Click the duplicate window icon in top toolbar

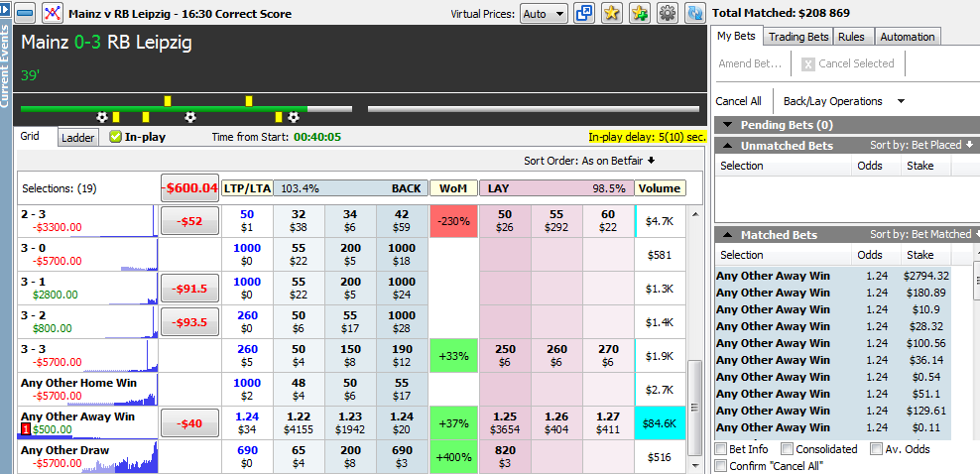coord(584,13)
